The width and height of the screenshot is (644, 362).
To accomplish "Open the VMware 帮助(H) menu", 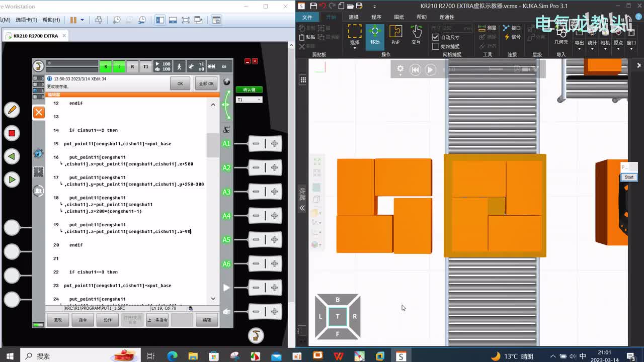I will coord(51,20).
